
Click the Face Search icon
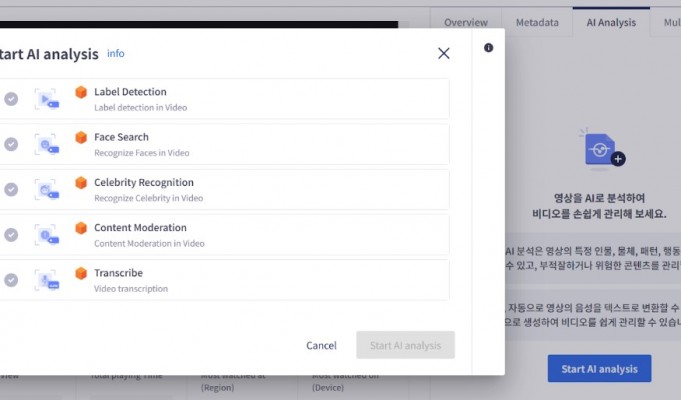(x=46, y=144)
